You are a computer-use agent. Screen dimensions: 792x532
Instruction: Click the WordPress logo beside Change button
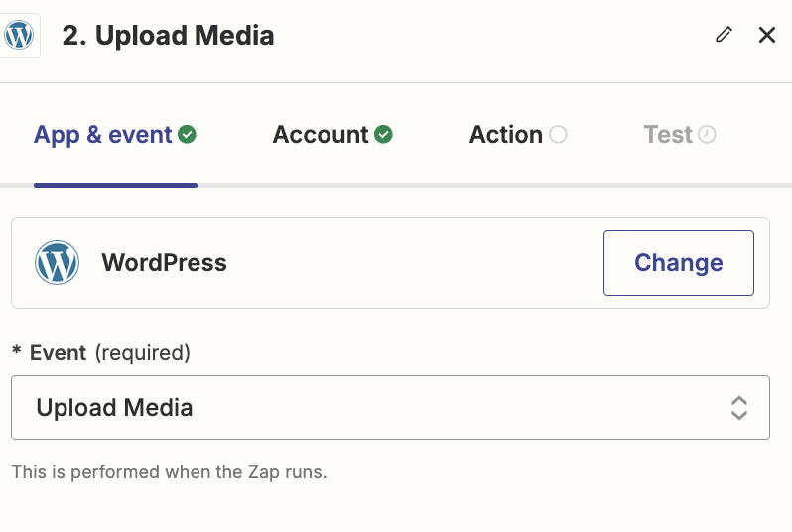(57, 263)
